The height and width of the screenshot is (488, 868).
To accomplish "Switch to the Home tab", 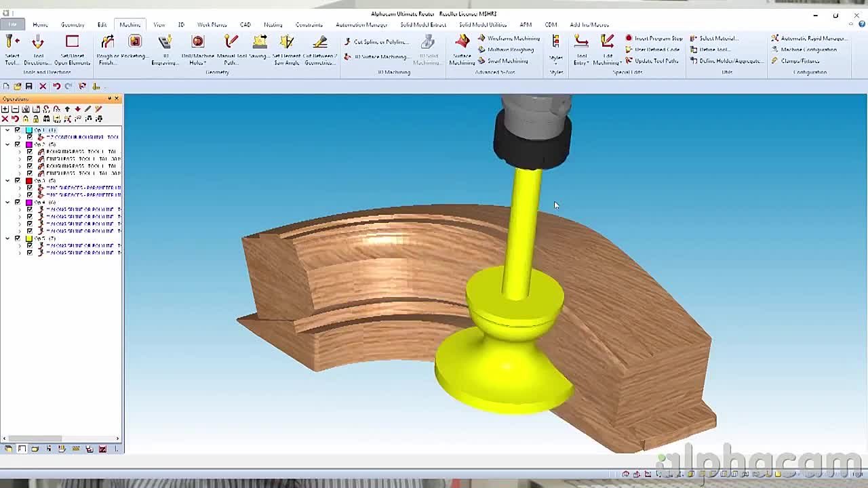I will [40, 24].
